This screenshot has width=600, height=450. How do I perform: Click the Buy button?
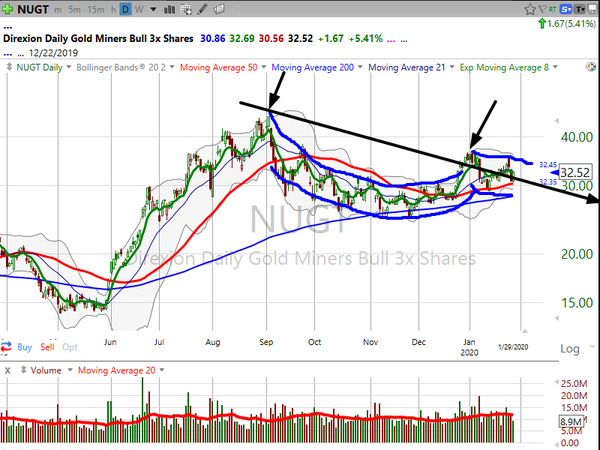(x=24, y=347)
